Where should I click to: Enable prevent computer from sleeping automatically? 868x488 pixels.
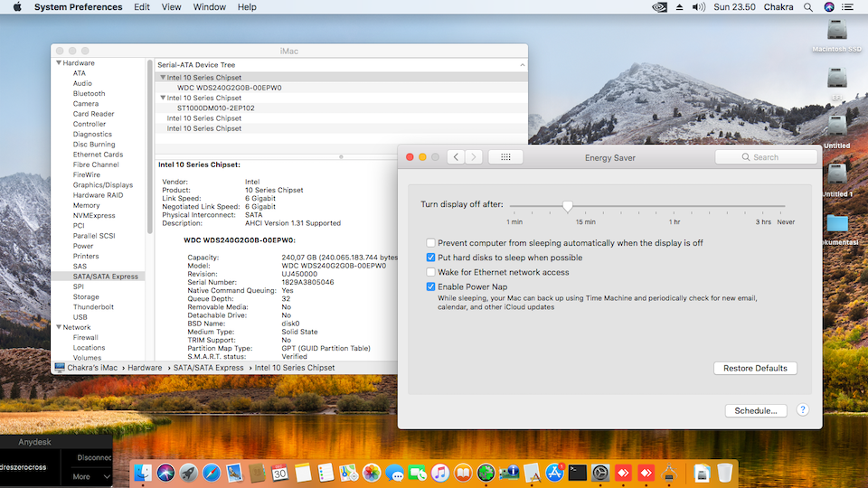(x=431, y=243)
